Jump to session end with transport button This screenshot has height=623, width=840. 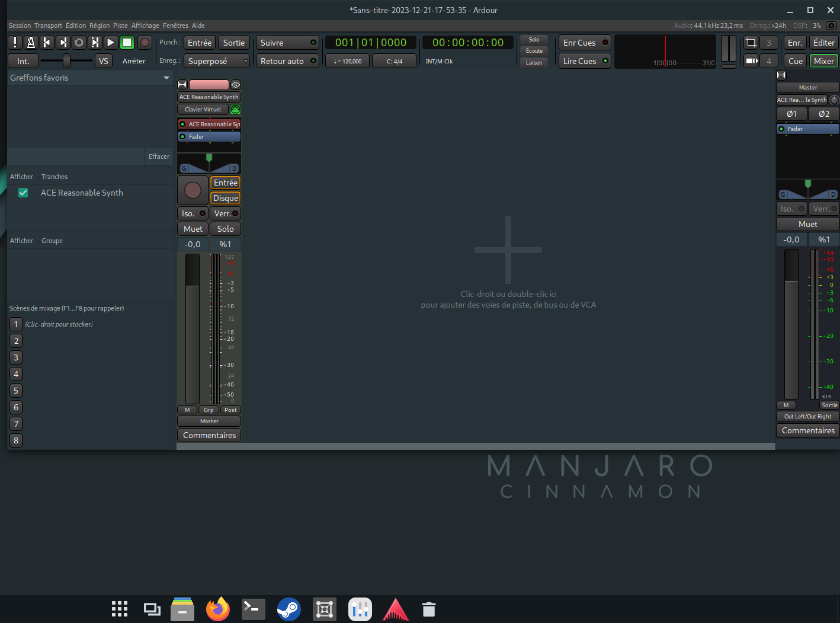pos(63,43)
